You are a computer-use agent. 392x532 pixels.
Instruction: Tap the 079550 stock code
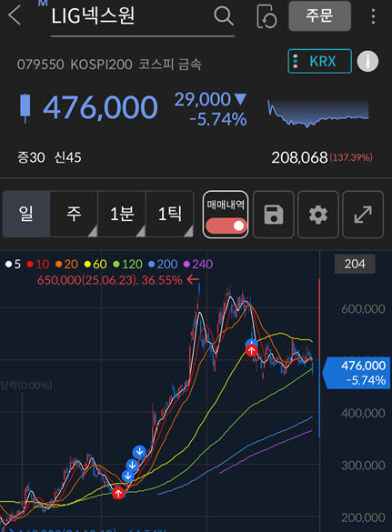(x=40, y=65)
